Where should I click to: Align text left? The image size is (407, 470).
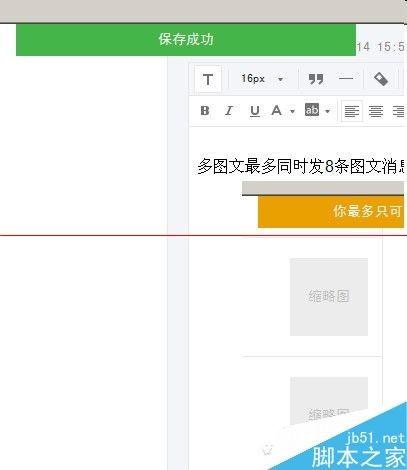click(x=352, y=111)
